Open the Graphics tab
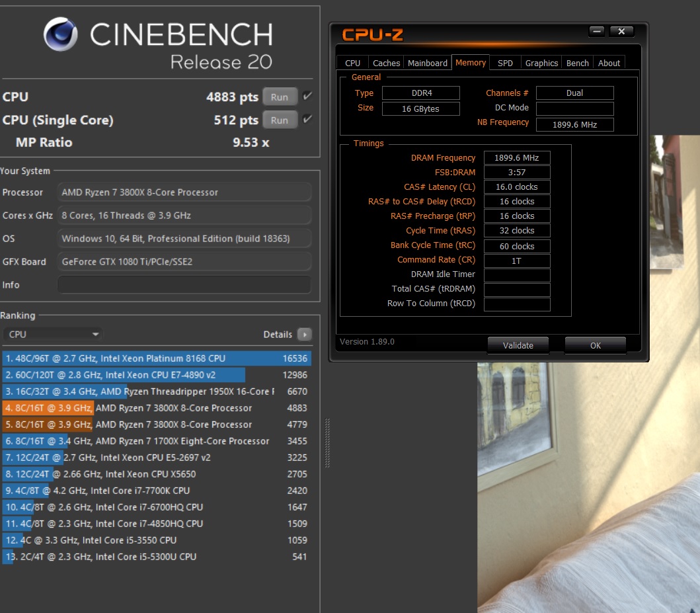The height and width of the screenshot is (613, 700). click(x=541, y=63)
